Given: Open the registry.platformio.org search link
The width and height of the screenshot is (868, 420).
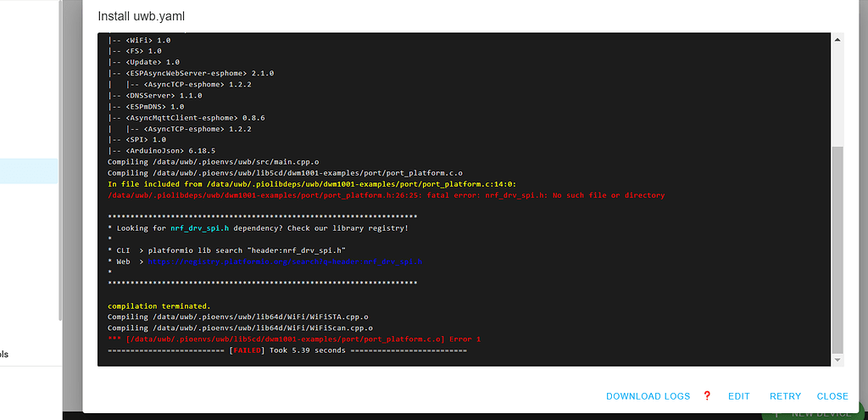Looking at the screenshot, I should click(x=285, y=261).
